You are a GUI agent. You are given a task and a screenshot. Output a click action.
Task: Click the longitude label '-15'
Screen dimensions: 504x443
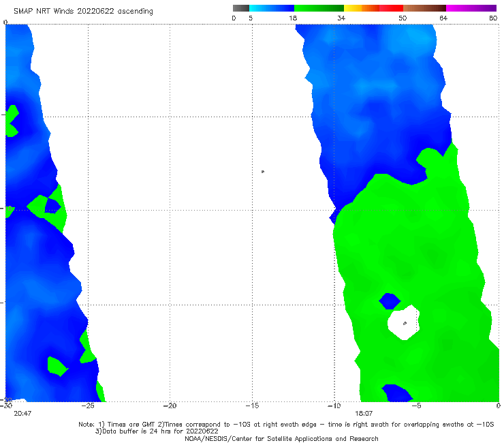(252, 406)
